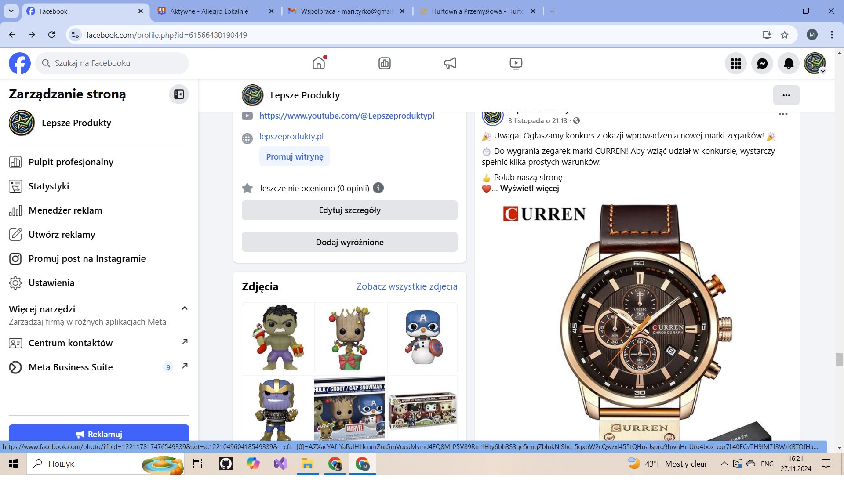
Task: Open the Video play icon in top nav
Action: click(x=516, y=63)
